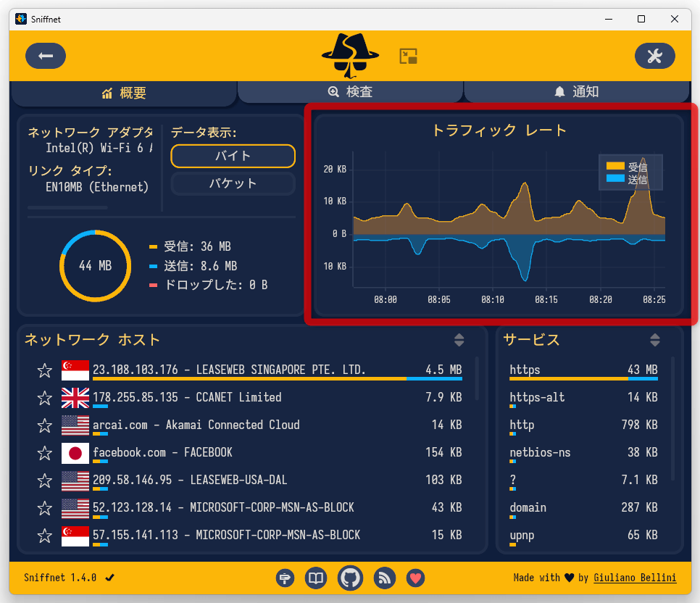This screenshot has height=603, width=700.
Task: Select バイト data display mode
Action: 233,156
